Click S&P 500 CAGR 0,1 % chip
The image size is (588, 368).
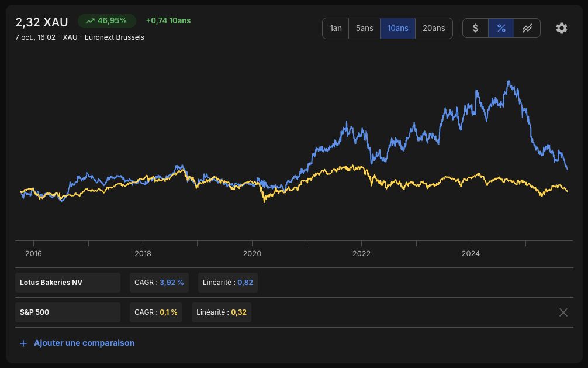[156, 312]
